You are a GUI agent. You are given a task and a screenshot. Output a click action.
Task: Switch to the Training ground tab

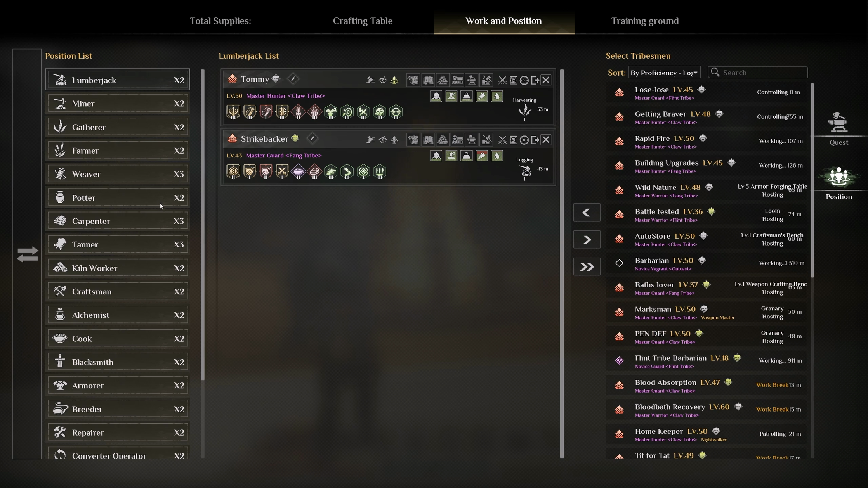pyautogui.click(x=645, y=21)
